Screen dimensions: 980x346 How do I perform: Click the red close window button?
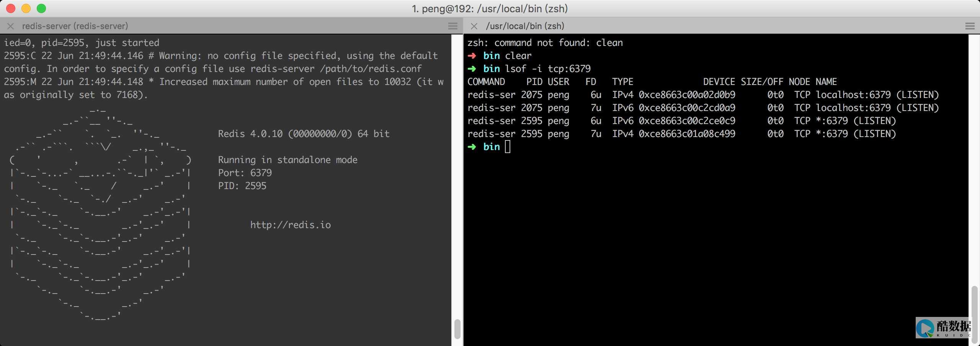tap(11, 8)
